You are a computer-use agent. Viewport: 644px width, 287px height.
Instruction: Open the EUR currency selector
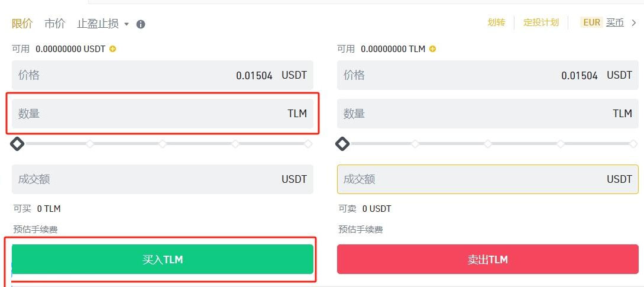pos(591,22)
